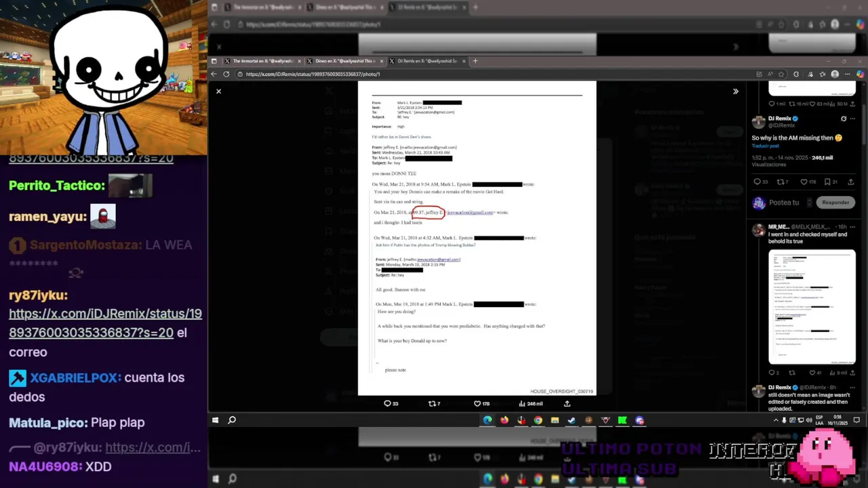Reload the page with the refresh icon
The image size is (868, 488).
point(227,74)
